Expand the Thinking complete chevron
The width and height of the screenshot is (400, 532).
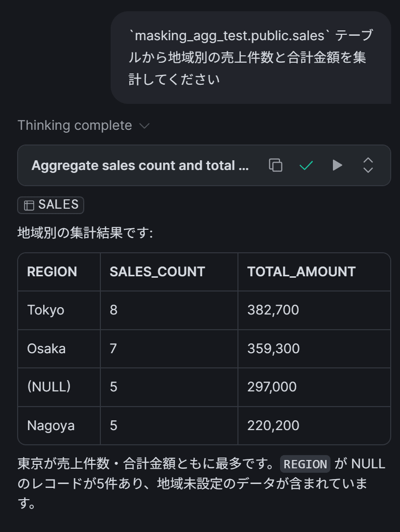click(x=144, y=126)
